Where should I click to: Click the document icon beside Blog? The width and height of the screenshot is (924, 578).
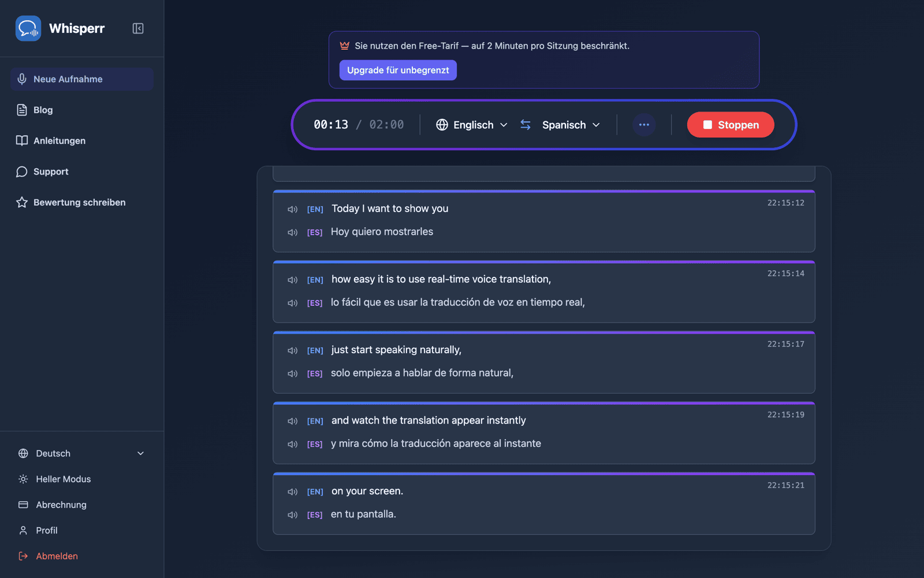click(x=22, y=110)
